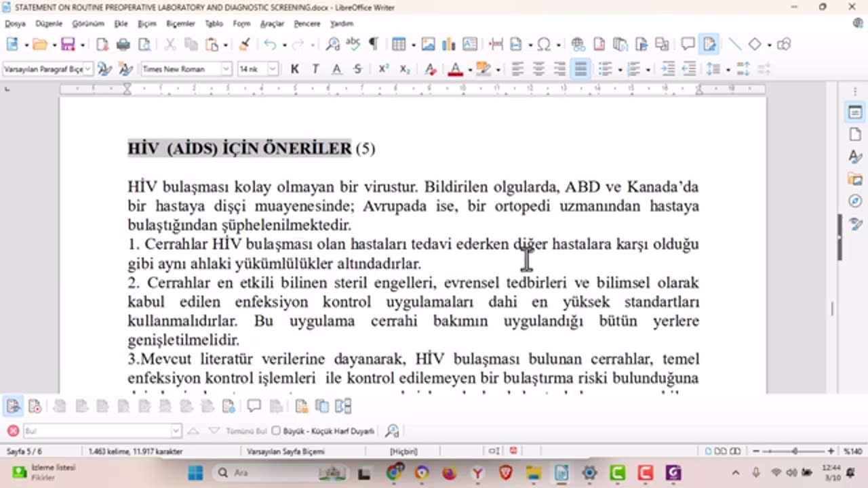The height and width of the screenshot is (488, 868).
Task: Click the Omega special character icon
Action: click(544, 45)
